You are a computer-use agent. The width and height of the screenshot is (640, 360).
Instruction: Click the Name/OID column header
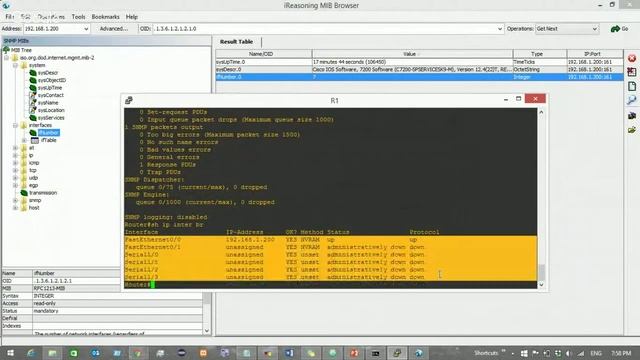[264, 54]
